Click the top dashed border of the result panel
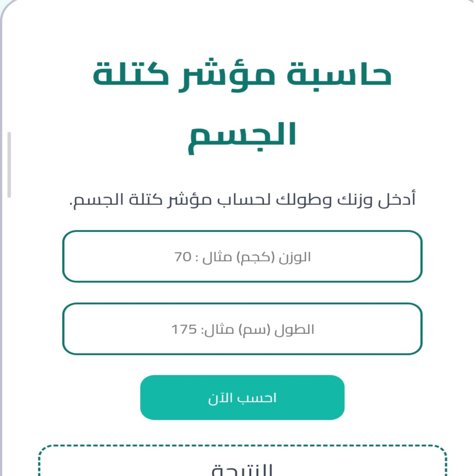Screen dimensions: 476x476 (x=242, y=446)
